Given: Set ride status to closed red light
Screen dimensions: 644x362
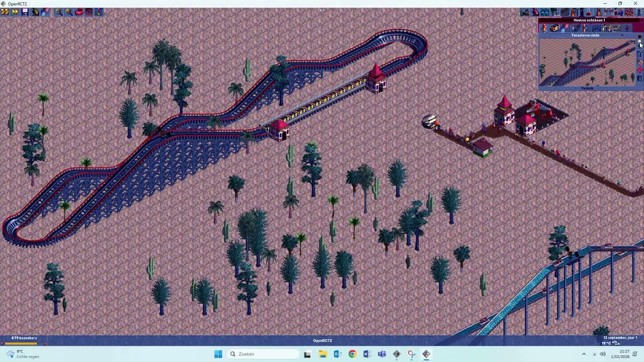Looking at the screenshot, I should (639, 36).
